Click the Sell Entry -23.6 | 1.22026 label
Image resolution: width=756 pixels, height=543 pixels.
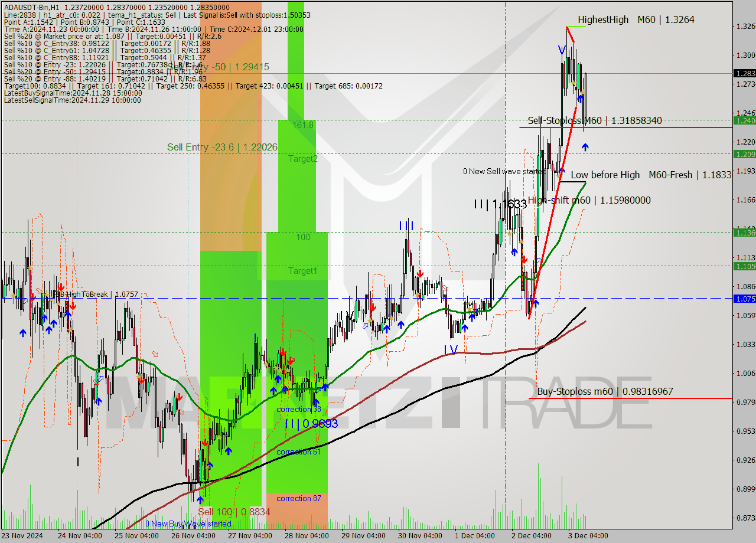(222, 147)
